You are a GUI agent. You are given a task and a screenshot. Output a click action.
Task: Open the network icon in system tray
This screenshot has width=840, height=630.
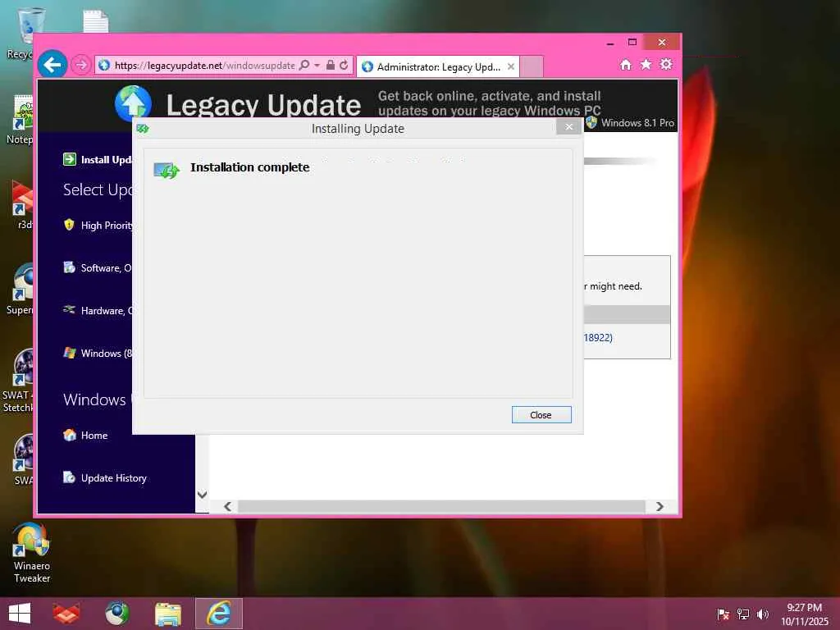(x=743, y=614)
